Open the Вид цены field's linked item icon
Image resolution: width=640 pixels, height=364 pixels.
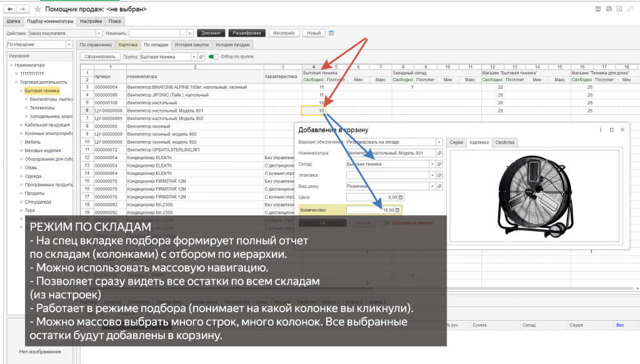[439, 186]
